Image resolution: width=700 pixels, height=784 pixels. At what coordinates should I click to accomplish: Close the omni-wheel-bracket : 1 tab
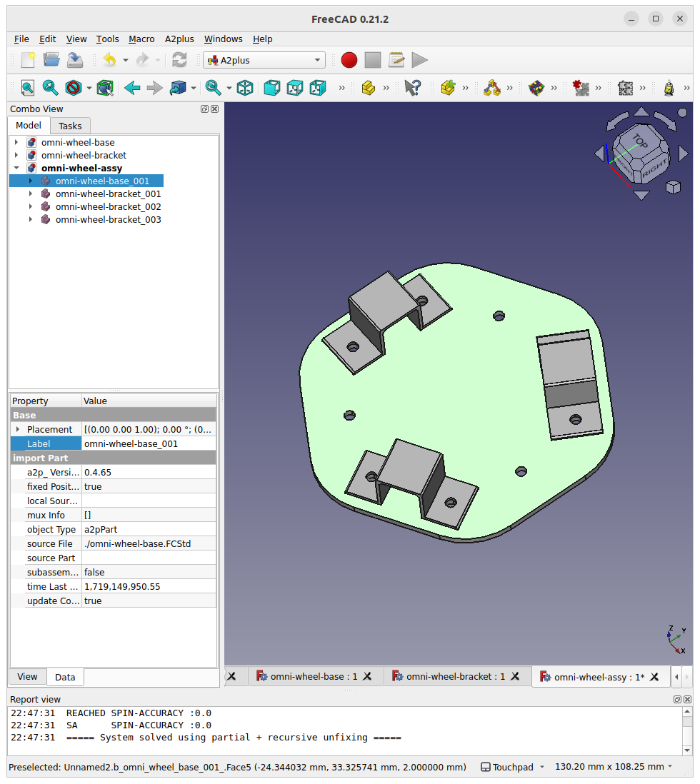pyautogui.click(x=515, y=676)
